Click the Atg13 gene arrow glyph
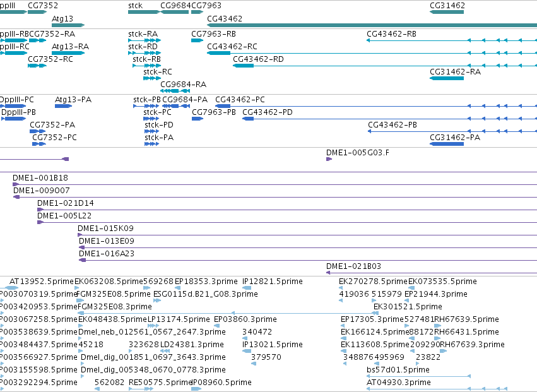 [x=68, y=25]
